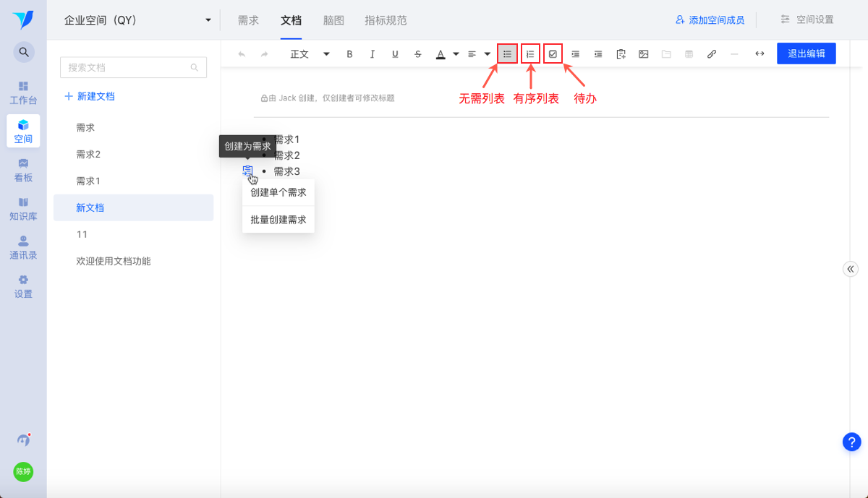Toggle the ordered numbered list button
The height and width of the screenshot is (498, 868).
tap(530, 54)
